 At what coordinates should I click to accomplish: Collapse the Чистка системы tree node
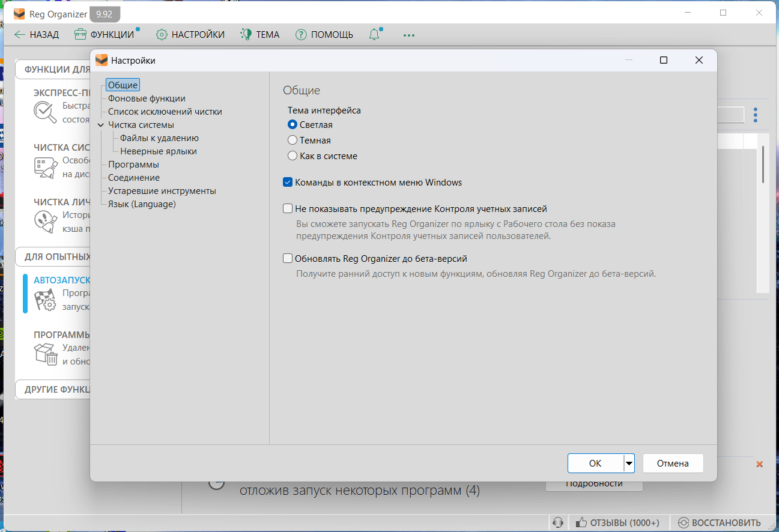(100, 125)
